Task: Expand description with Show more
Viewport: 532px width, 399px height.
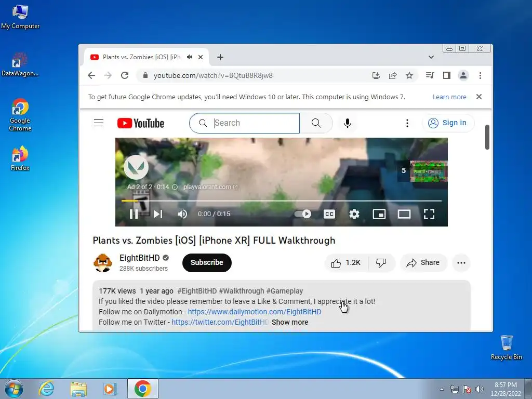Action: [290, 322]
